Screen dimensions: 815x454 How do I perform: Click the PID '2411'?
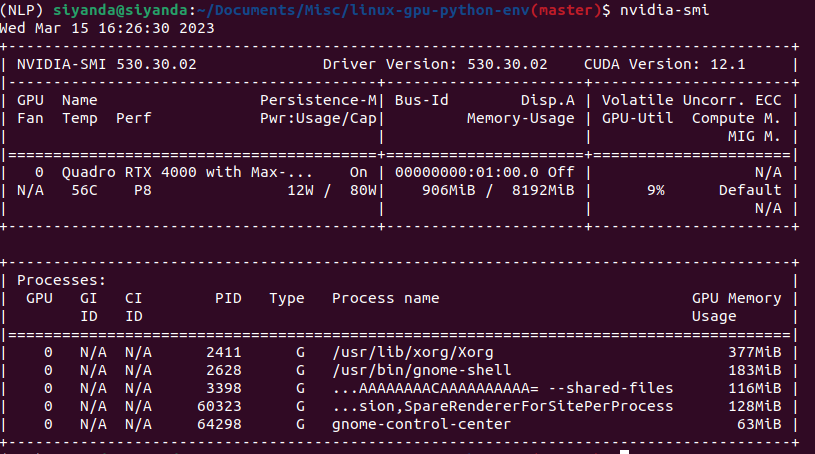point(224,353)
